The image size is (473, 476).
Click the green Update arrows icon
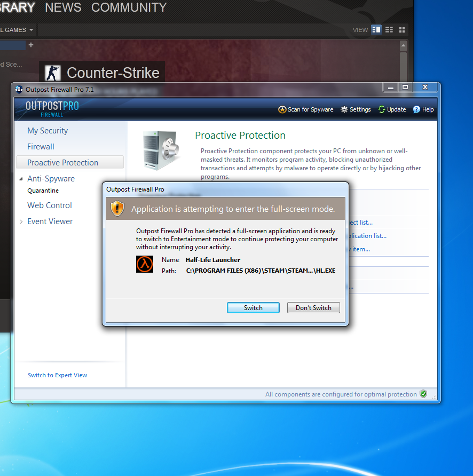pyautogui.click(x=382, y=109)
